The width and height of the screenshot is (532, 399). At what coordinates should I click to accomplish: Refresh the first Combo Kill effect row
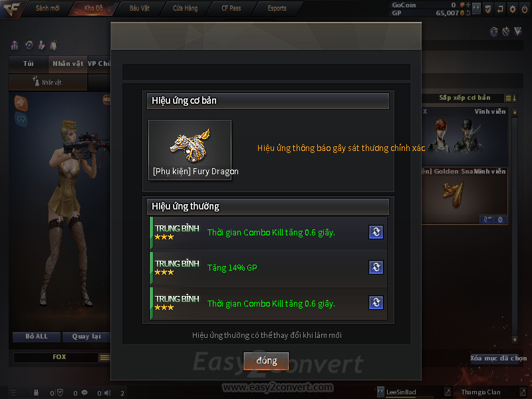click(376, 232)
